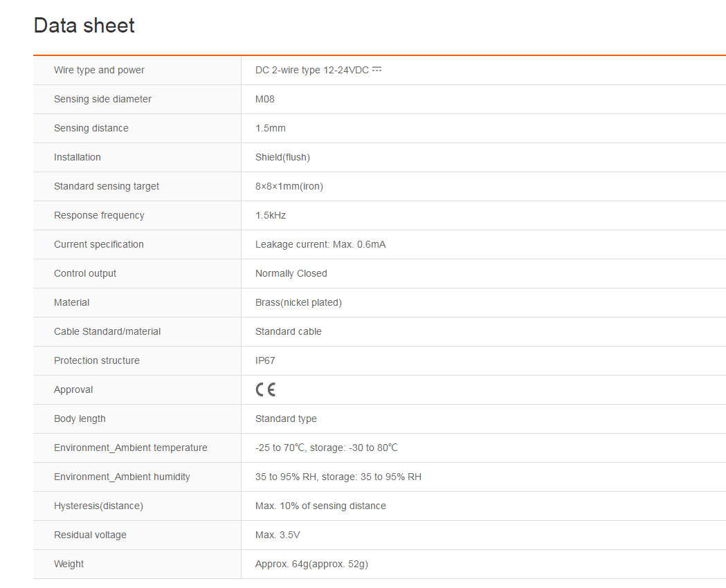Select the Cable Standard/material label
Viewport: 726px width, 588px height.
point(107,331)
